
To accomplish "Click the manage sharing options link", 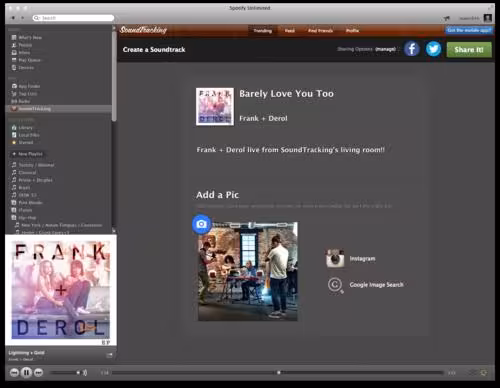I will click(x=385, y=49).
